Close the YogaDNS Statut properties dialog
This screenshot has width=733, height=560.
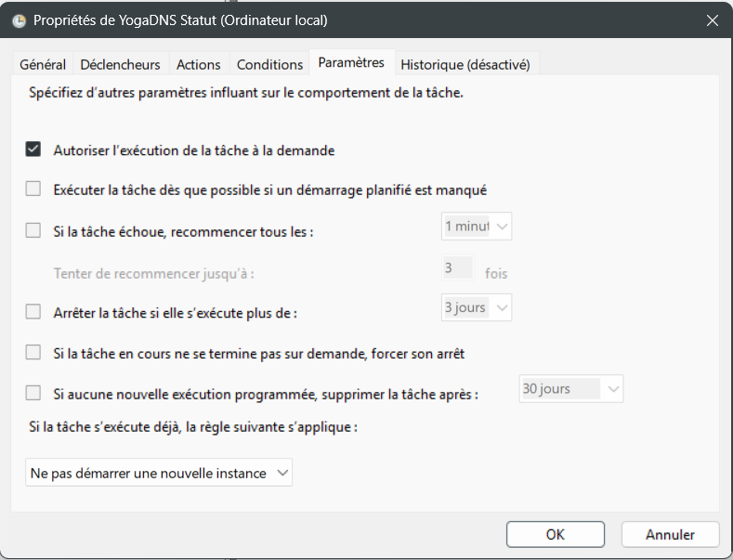click(713, 20)
